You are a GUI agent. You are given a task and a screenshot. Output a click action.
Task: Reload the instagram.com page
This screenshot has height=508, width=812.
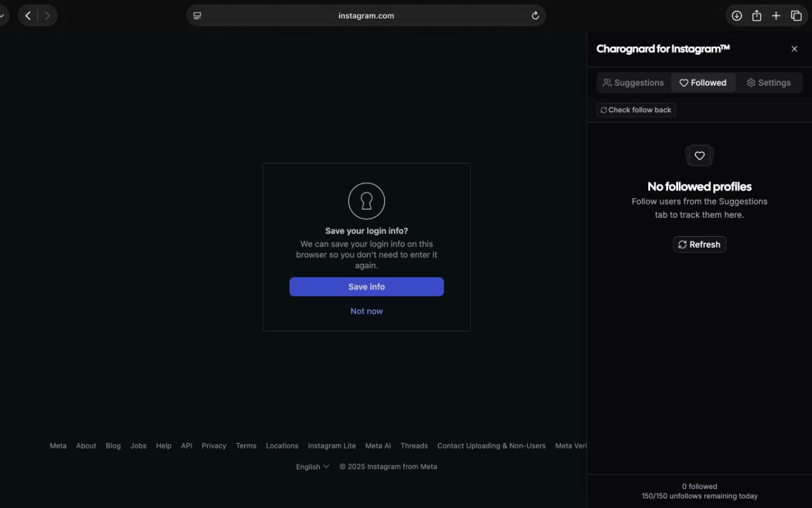(535, 16)
